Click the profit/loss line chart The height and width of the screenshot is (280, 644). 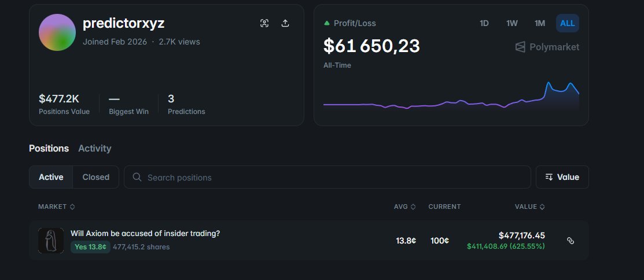click(451, 97)
